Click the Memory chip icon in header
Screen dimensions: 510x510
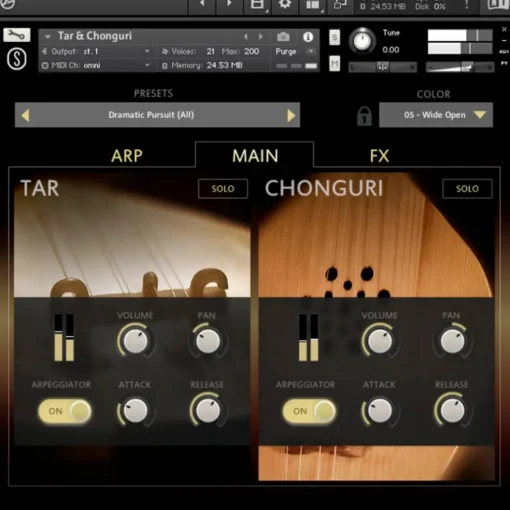(x=165, y=66)
